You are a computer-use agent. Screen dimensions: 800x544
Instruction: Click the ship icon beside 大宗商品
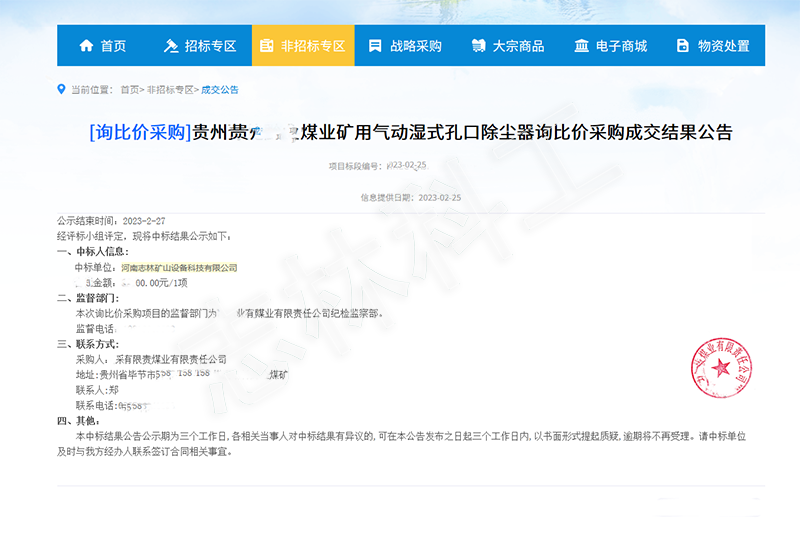point(478,46)
